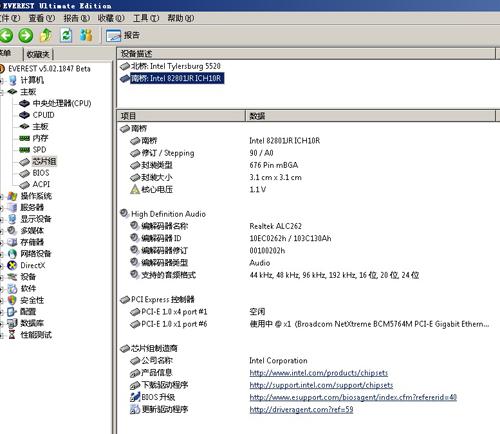
Task: Select the DirectX icon in tree
Action: pos(13,265)
